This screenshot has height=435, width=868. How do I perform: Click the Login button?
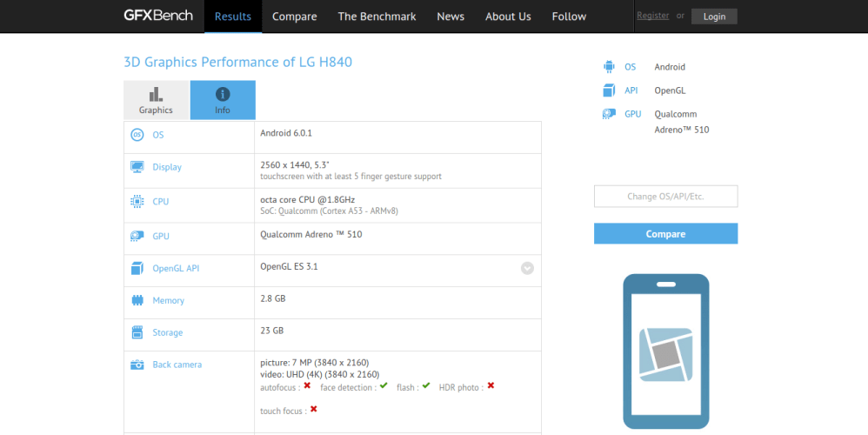click(714, 17)
